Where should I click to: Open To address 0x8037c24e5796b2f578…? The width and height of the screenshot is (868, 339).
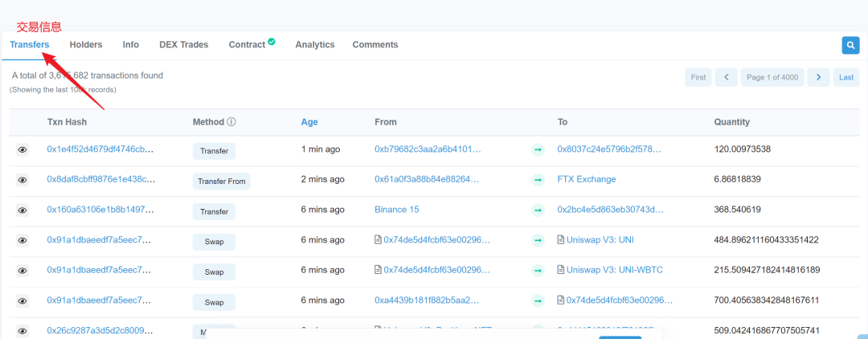coord(609,149)
